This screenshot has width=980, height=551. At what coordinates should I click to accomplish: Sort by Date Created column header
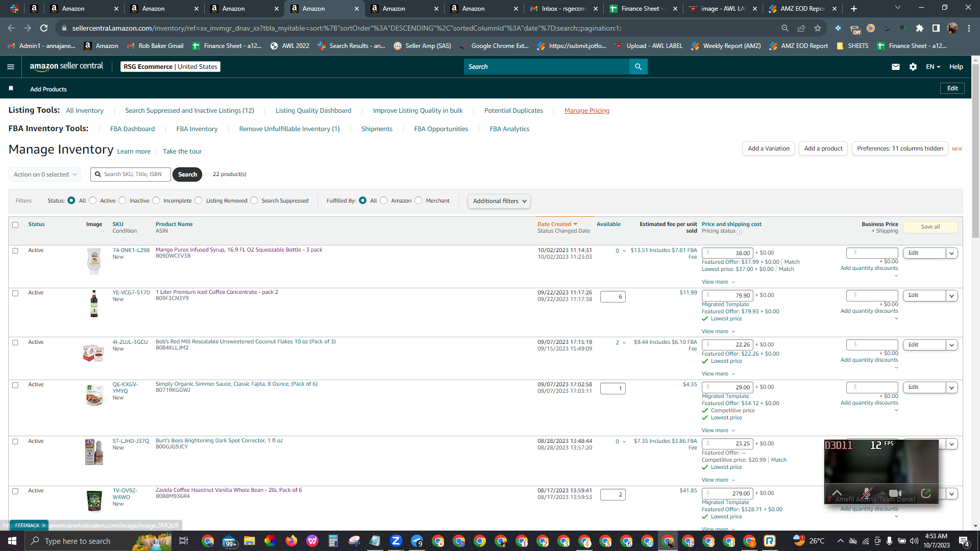(557, 224)
